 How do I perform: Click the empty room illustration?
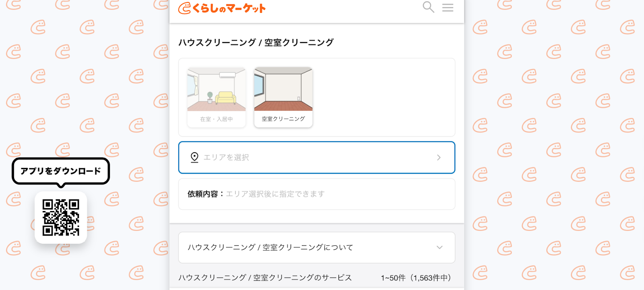(283, 89)
